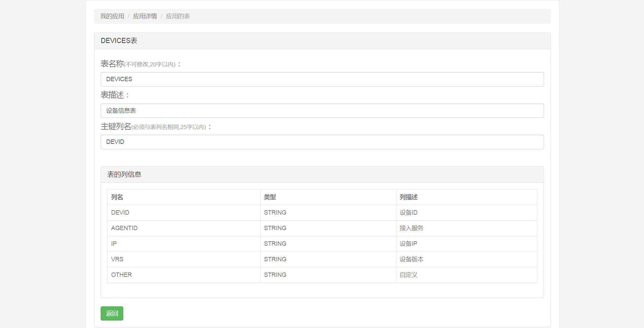The width and height of the screenshot is (644, 328).
Task: Select the AGENTID row name cell
Action: (124, 228)
